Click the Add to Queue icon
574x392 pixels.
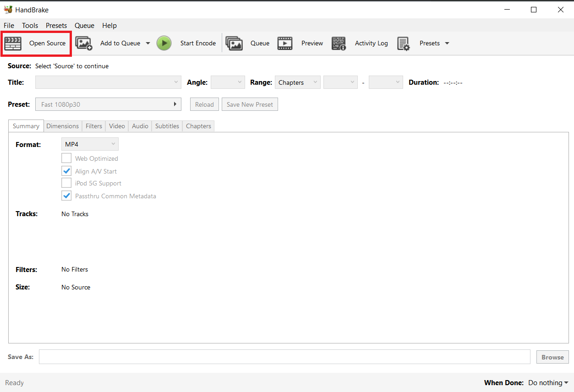coord(84,43)
